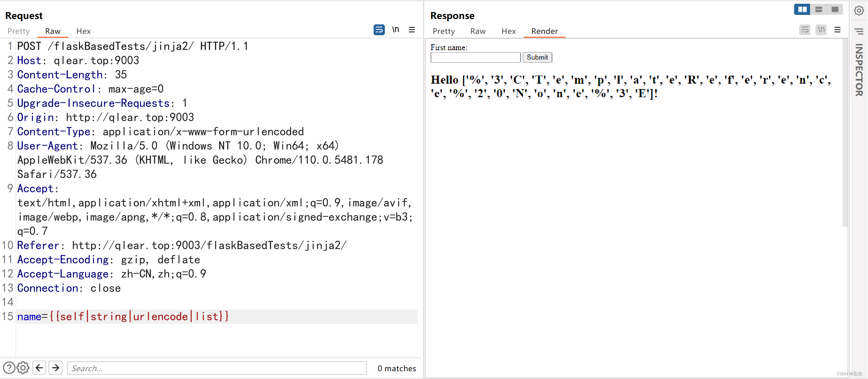868x379 pixels.
Task: Click the Content-Type header line
Action: click(x=161, y=131)
